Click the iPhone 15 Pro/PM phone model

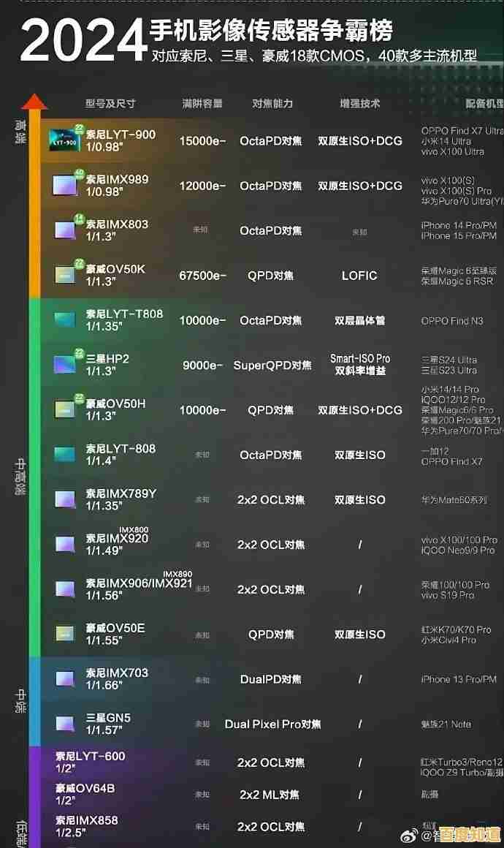pyautogui.click(x=459, y=236)
